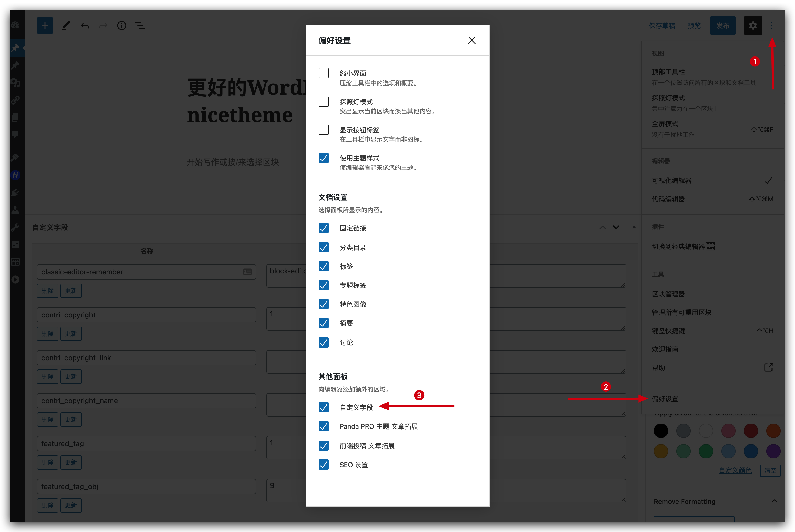795x532 pixels.
Task: Click the 清空 button below the color palette
Action: 770,471
